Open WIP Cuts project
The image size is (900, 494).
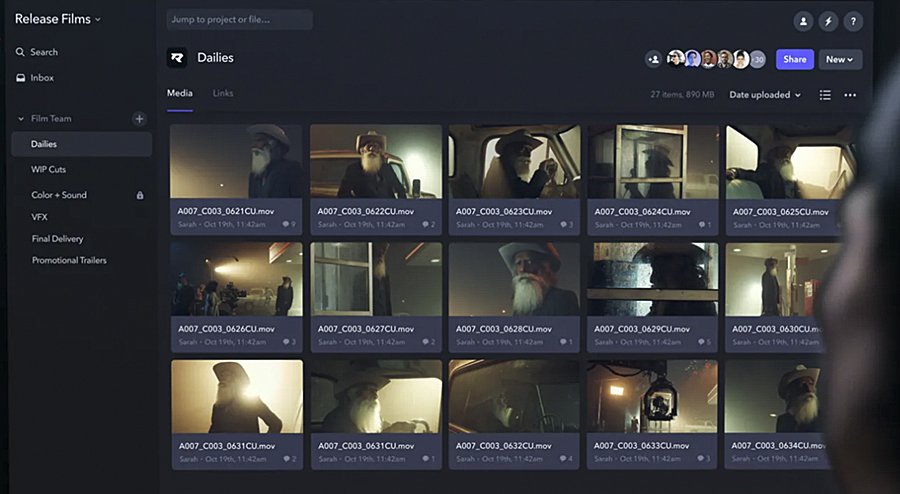(x=48, y=169)
